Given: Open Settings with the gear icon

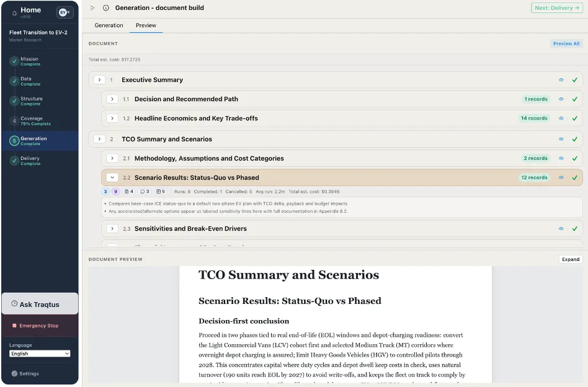Looking at the screenshot, I should pyautogui.click(x=25, y=373).
